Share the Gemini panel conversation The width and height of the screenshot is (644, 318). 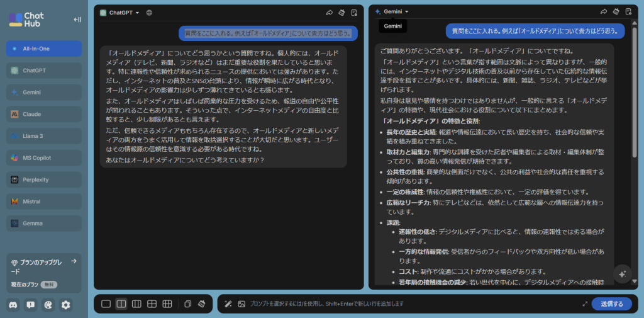pyautogui.click(x=603, y=11)
